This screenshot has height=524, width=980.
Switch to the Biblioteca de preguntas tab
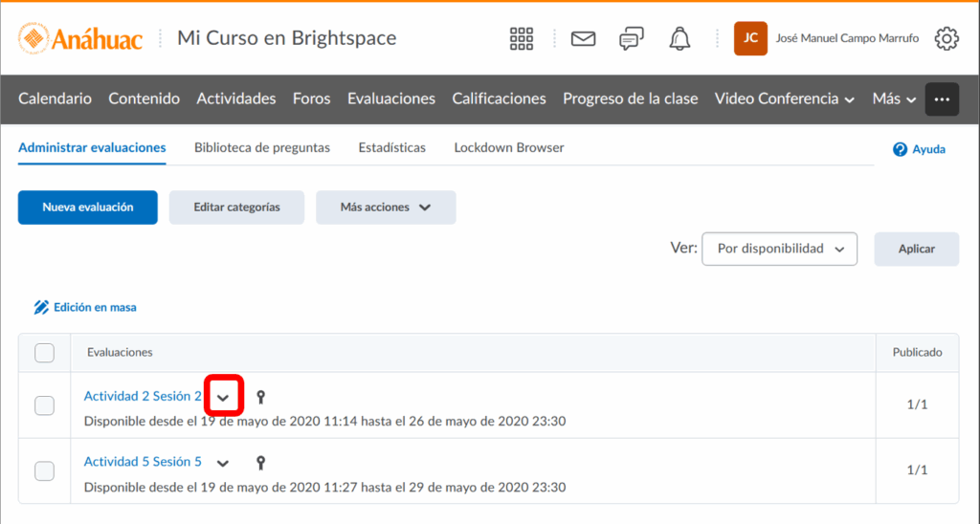pyautogui.click(x=262, y=148)
